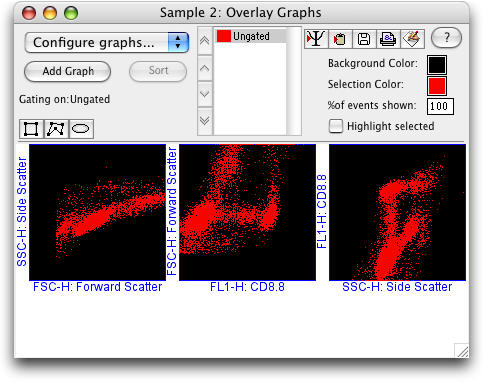Open the Background Color black swatch
The image size is (490, 385).
[437, 65]
